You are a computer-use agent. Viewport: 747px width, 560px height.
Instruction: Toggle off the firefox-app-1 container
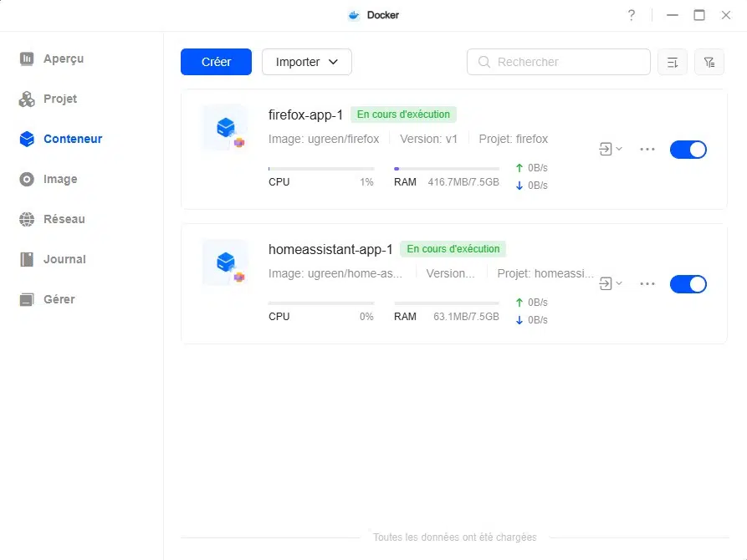pos(688,149)
